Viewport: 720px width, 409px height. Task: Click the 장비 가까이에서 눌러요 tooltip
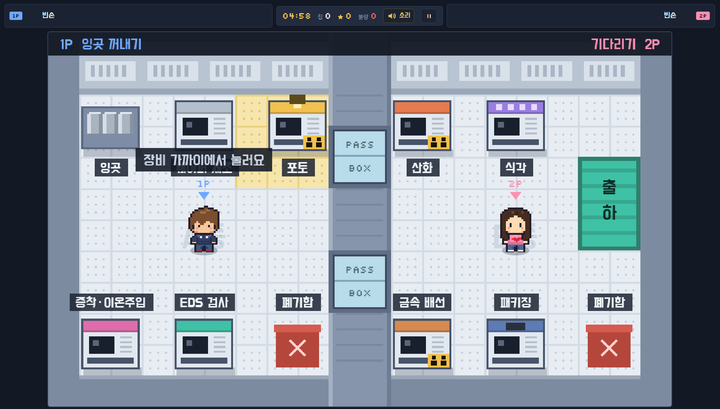pos(204,160)
